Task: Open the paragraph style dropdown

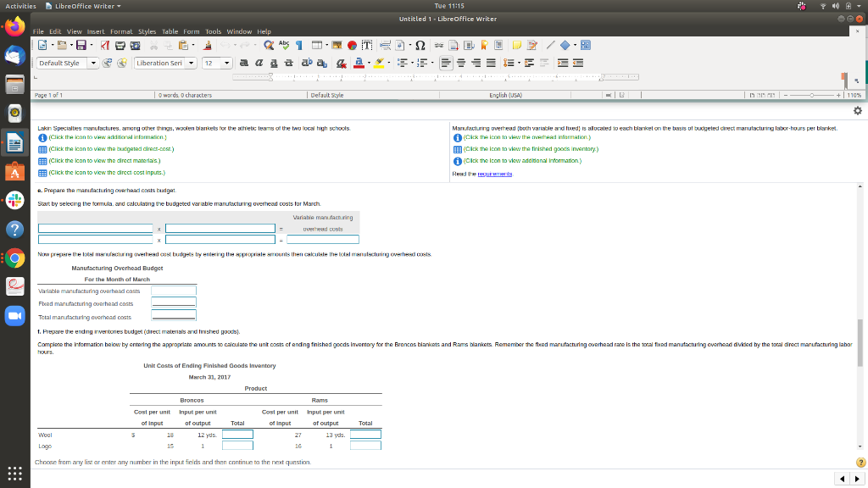Action: [x=93, y=62]
